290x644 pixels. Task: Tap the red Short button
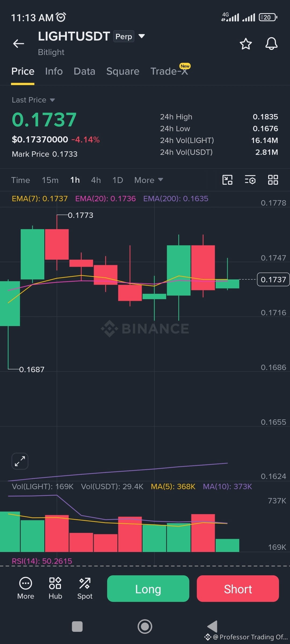(238, 589)
